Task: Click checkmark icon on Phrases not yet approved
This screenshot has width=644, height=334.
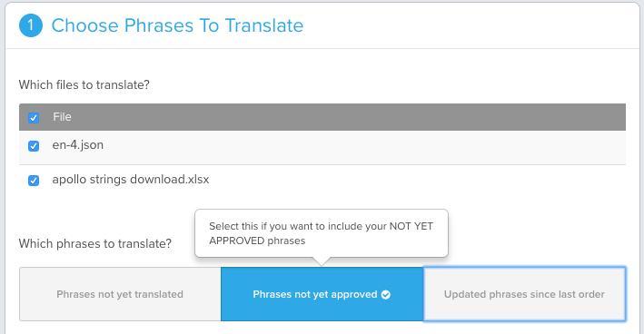Action: point(386,295)
